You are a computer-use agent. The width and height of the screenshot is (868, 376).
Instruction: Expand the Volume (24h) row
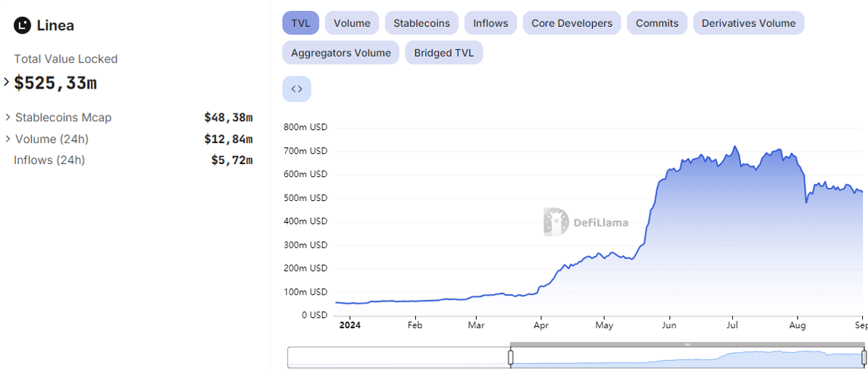click(8, 139)
